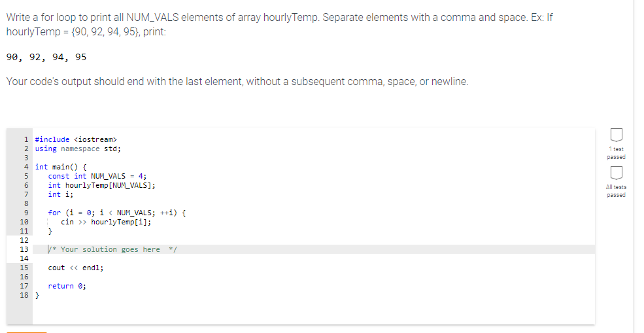Click the 'cout << endl;' statement

[x=76, y=268]
